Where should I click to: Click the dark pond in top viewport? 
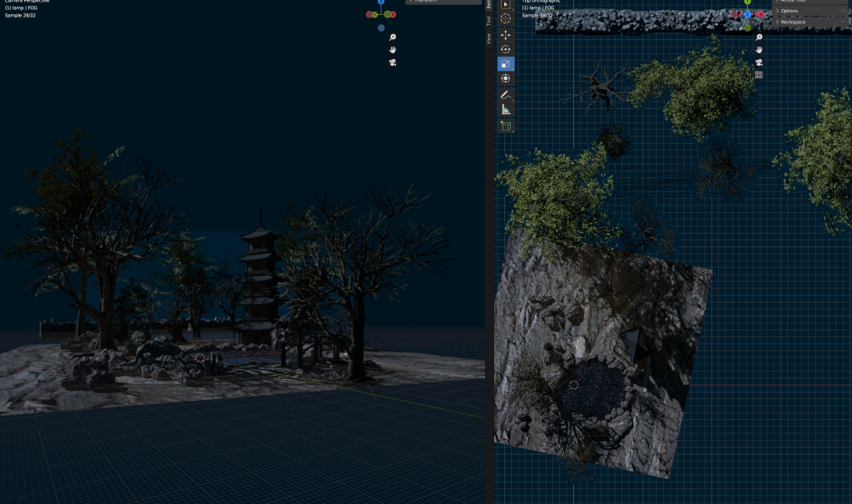click(x=593, y=388)
